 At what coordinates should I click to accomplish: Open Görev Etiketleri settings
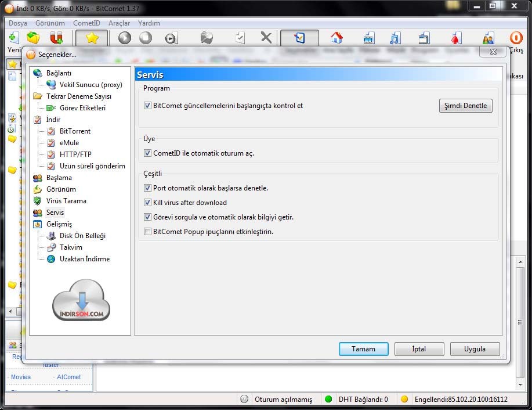[x=82, y=107]
